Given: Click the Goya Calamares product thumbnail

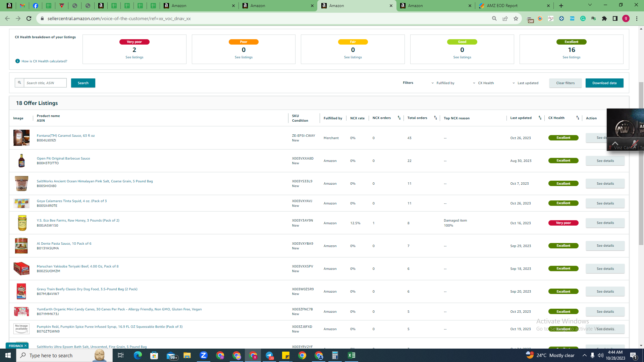Looking at the screenshot, I should (21, 203).
